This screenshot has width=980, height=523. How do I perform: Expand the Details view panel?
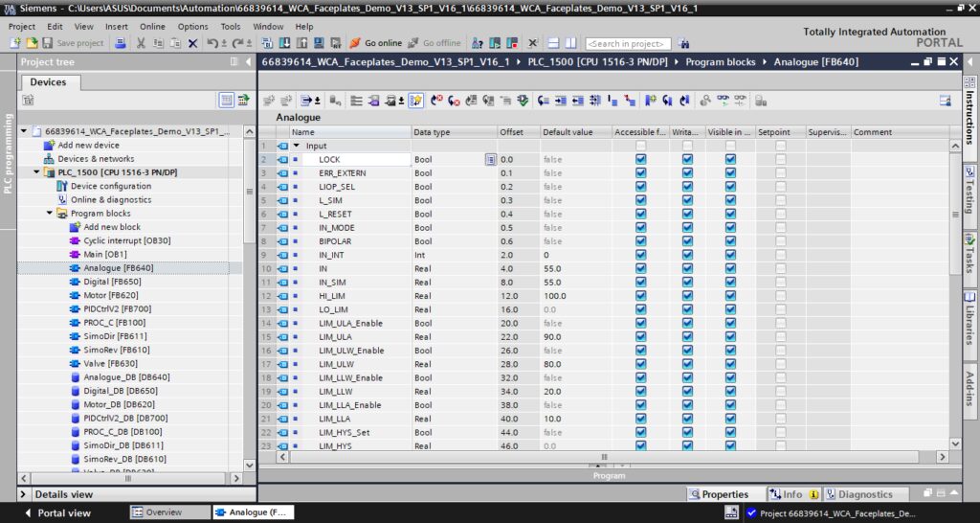point(23,494)
